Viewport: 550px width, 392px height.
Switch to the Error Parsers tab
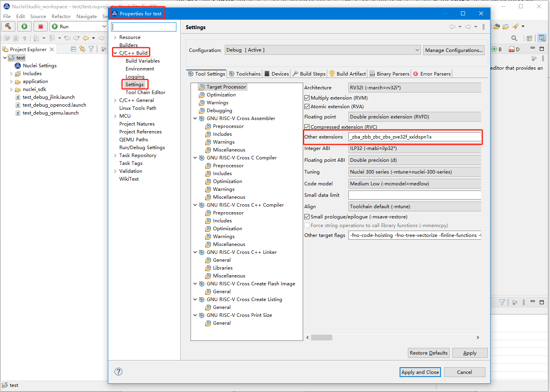[431, 74]
